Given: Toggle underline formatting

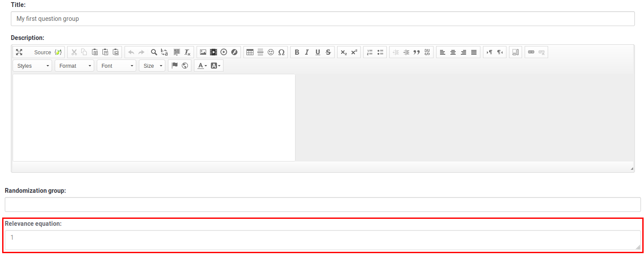Looking at the screenshot, I should pos(318,52).
